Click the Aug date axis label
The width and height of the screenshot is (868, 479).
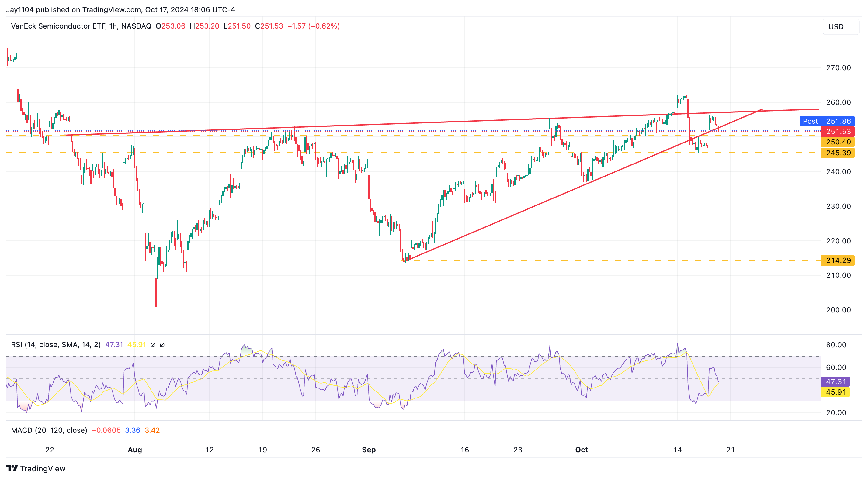[x=135, y=450]
